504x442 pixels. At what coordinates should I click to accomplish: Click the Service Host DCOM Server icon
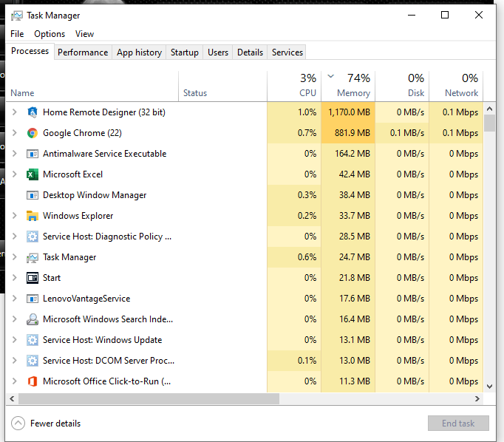pyautogui.click(x=32, y=361)
